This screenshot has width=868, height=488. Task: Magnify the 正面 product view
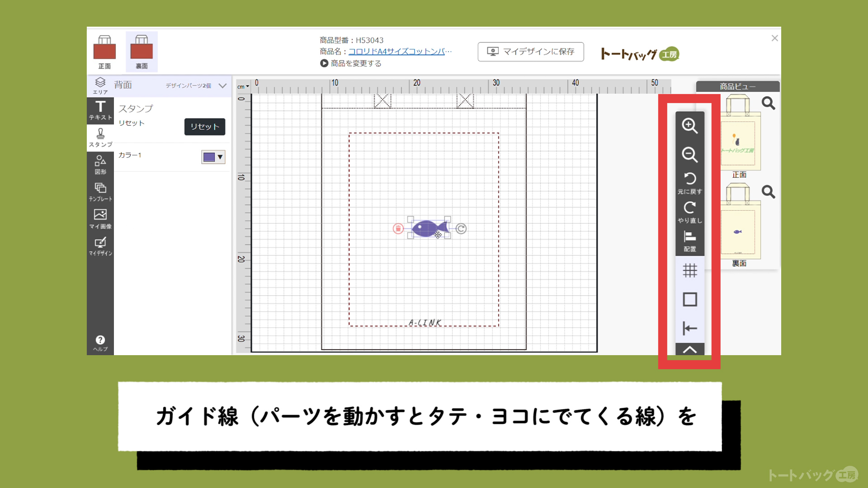[769, 103]
